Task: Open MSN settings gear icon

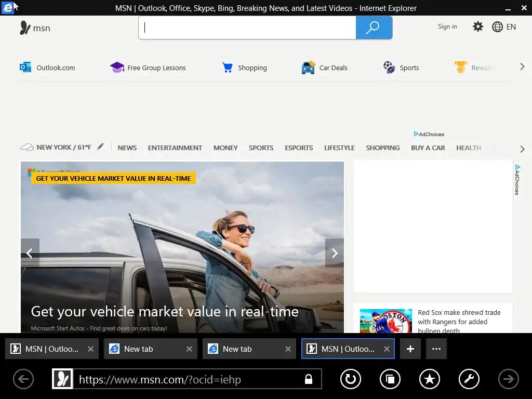Action: point(478,26)
